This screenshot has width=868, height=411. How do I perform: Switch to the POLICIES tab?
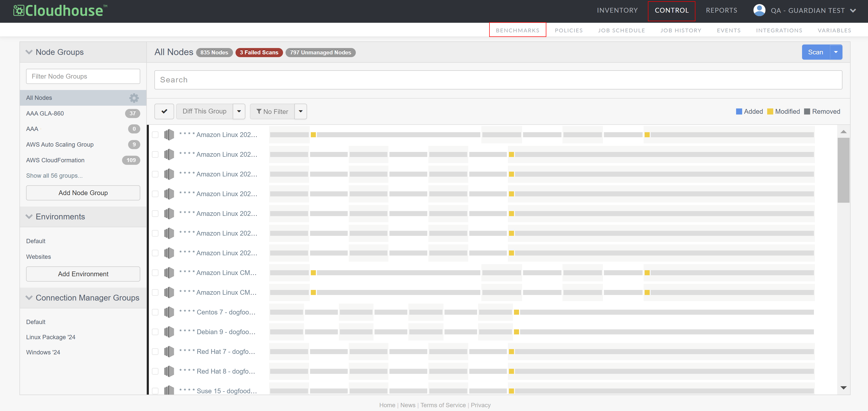click(x=569, y=30)
